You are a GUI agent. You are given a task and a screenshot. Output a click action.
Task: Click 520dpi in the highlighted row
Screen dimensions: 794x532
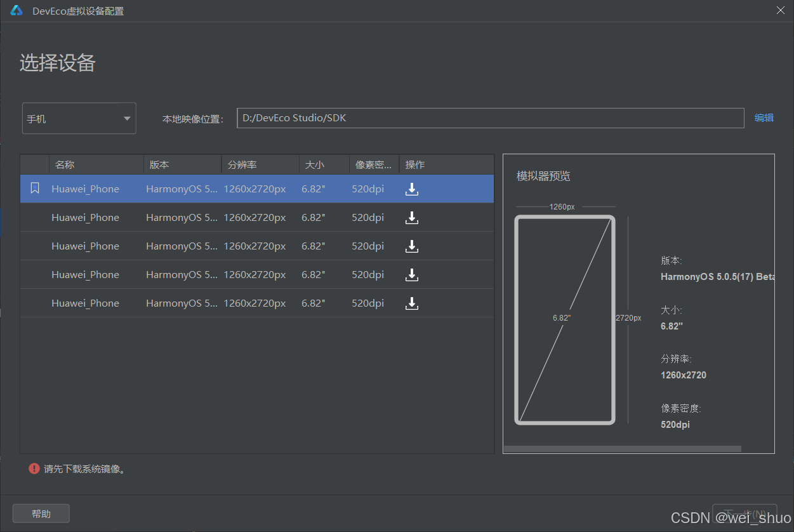(368, 189)
